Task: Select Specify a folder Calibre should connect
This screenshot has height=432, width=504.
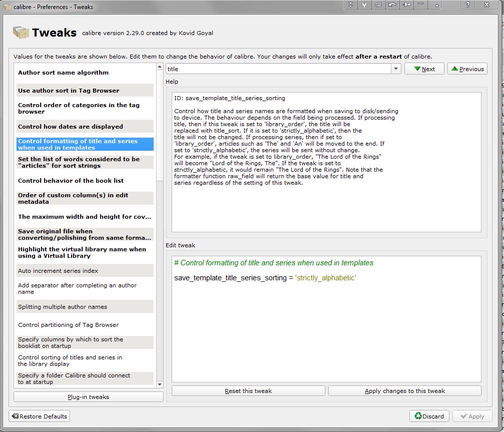Action: [85, 378]
